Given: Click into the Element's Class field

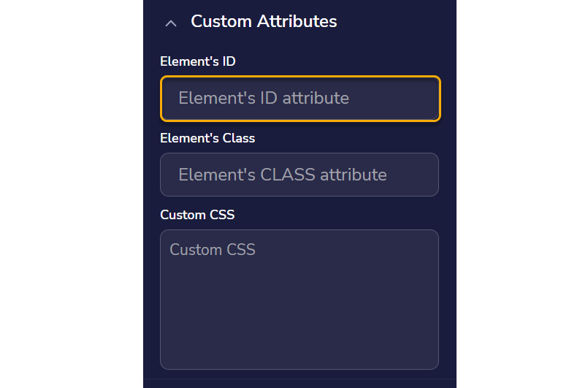Looking at the screenshot, I should coord(299,175).
